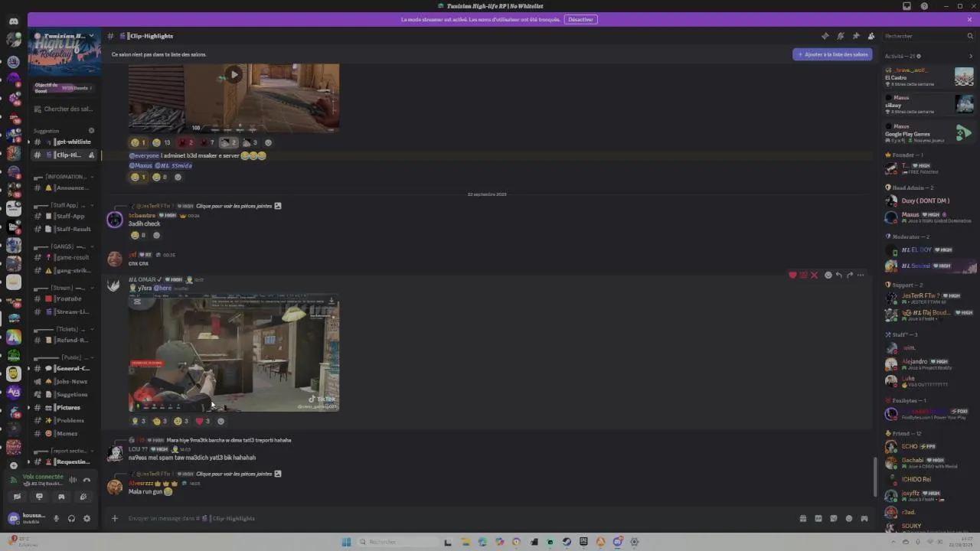Disconnect from voice with hang-up icon
This screenshot has height=551, width=980.
pos(87,480)
